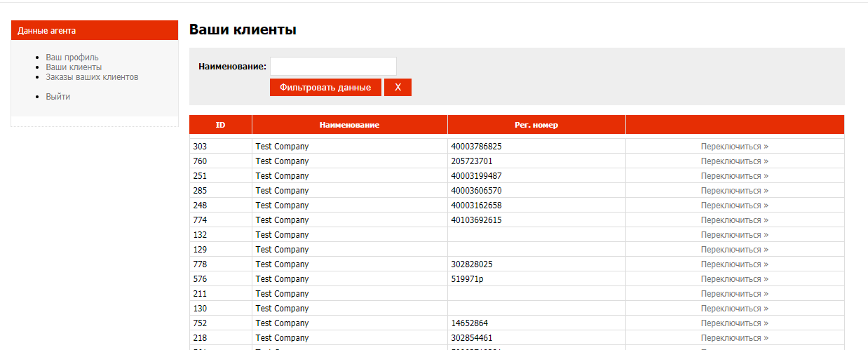Click Переключиться for client ID 752

click(x=734, y=323)
